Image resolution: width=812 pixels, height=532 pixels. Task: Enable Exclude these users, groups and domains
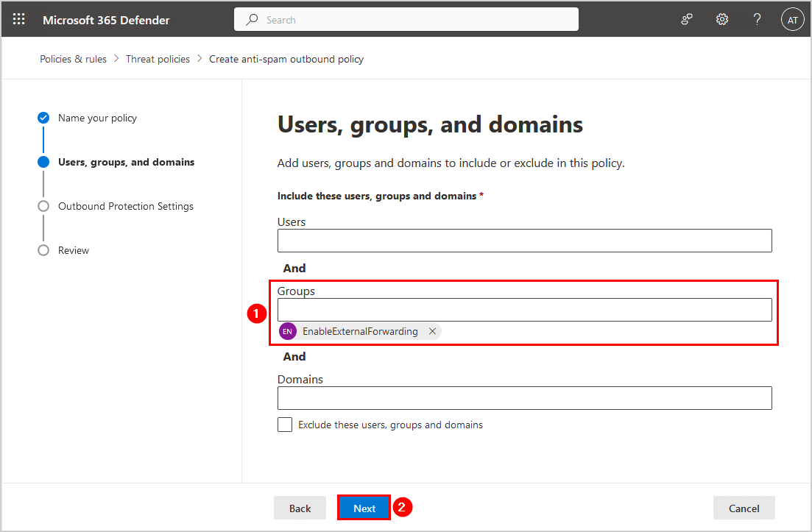(x=285, y=425)
